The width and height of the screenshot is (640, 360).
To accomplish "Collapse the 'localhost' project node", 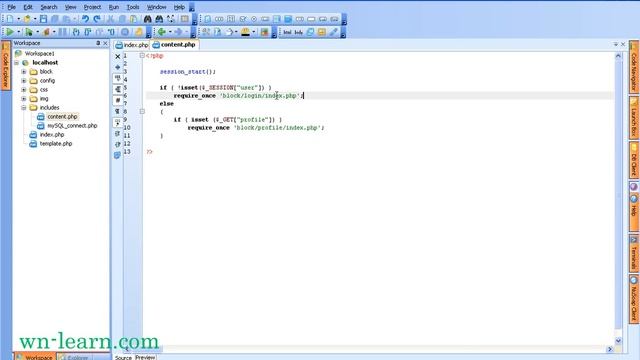I will coord(16,62).
